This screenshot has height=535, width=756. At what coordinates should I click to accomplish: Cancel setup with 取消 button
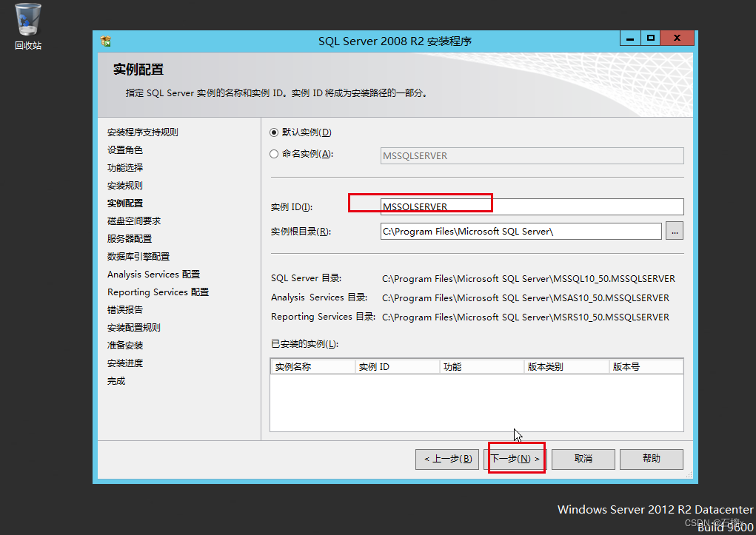(583, 459)
